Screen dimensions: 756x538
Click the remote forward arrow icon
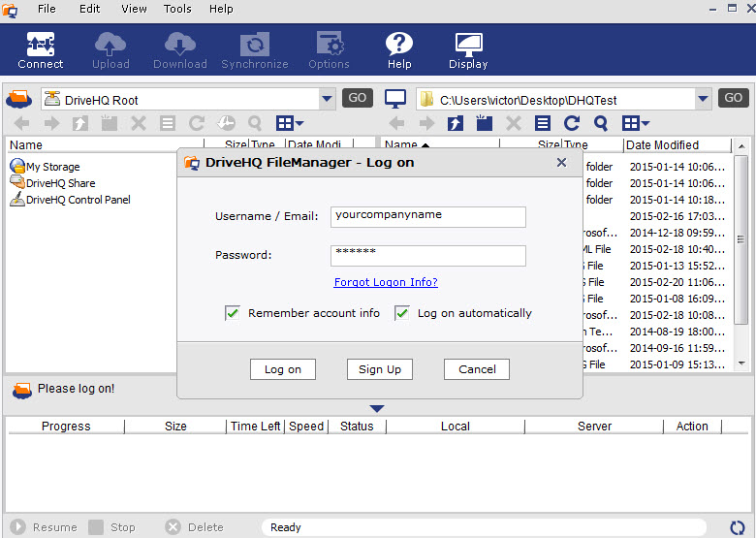click(x=51, y=123)
